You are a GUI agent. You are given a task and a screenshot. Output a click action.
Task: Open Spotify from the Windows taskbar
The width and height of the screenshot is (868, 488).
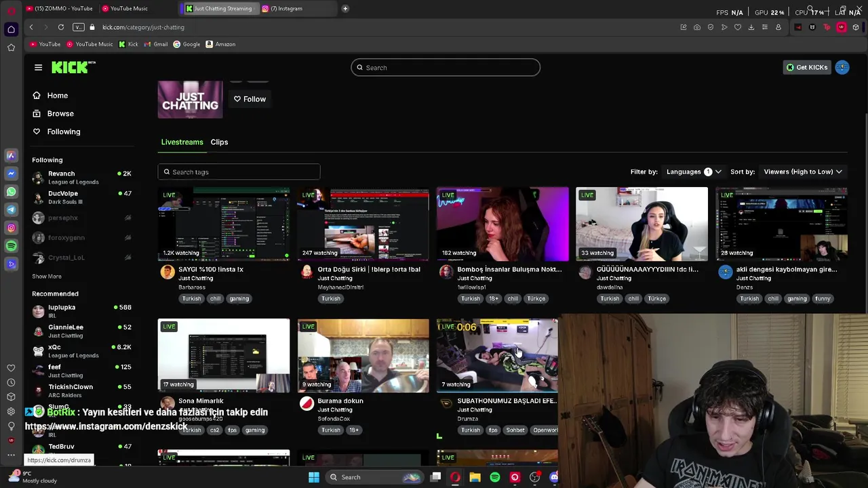pos(495,477)
